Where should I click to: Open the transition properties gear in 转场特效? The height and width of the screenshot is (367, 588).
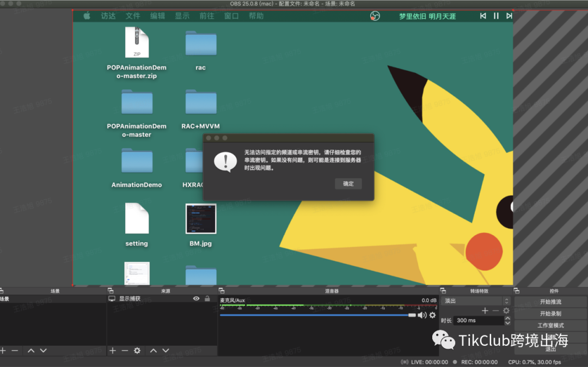(506, 310)
